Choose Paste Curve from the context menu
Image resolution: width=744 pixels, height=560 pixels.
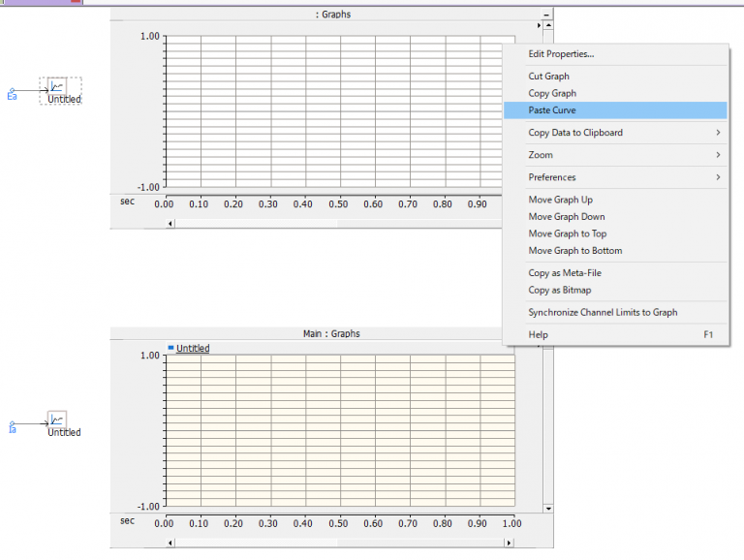click(552, 110)
